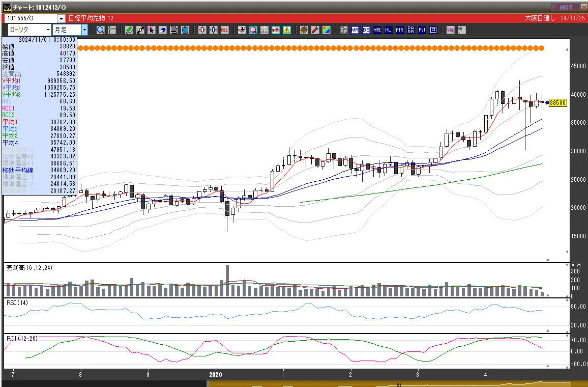Image resolution: width=588 pixels, height=387 pixels.
Task: Click the triangle at the price chart's bottom-right corner
Action: coord(548,259)
